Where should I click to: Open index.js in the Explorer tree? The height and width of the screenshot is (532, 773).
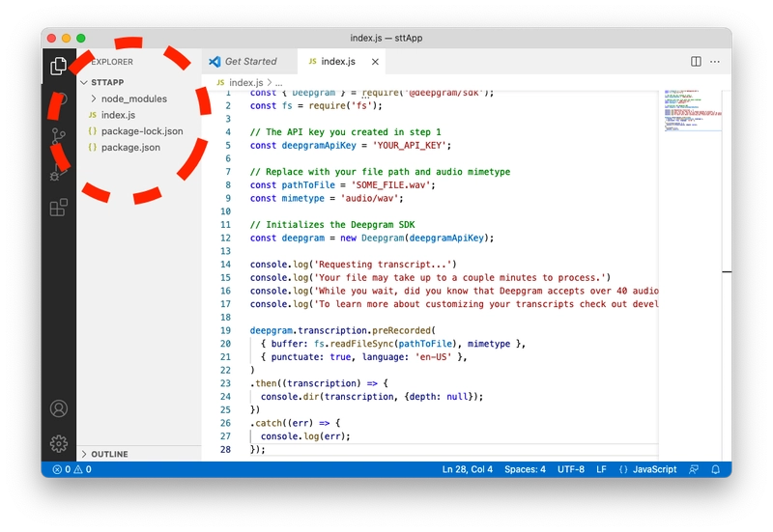118,115
